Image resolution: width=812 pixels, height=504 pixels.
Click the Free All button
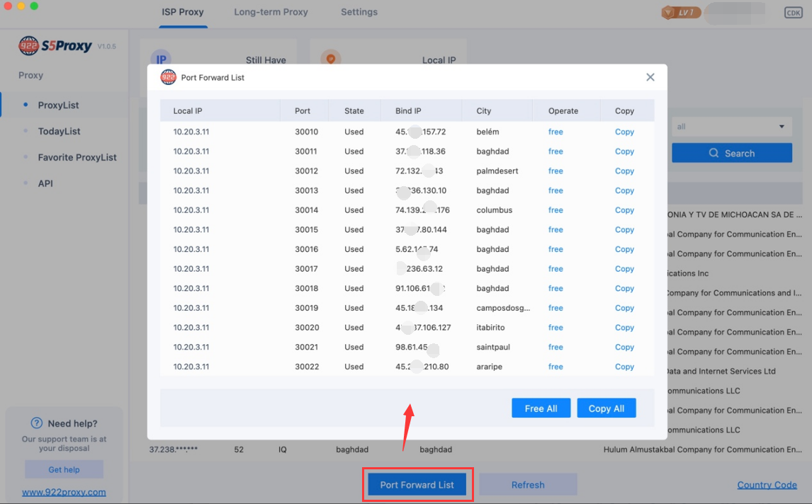pos(541,408)
